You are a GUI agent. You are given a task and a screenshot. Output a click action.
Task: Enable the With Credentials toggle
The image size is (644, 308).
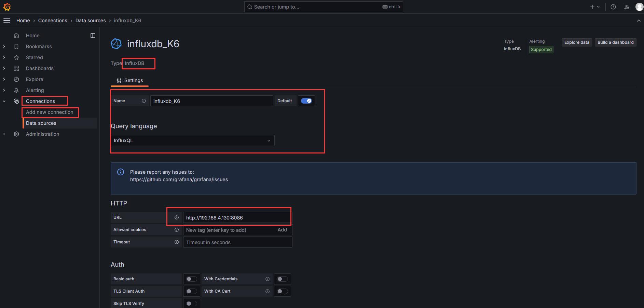(x=282, y=279)
